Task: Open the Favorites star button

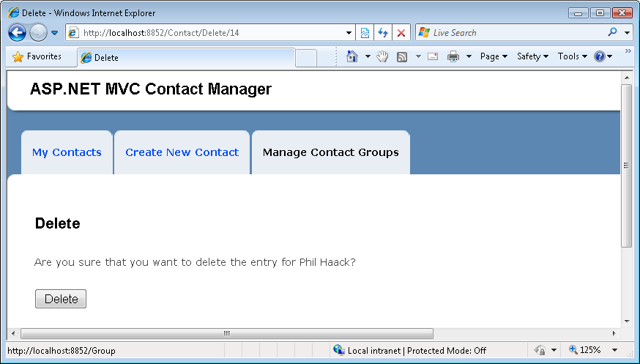Action: 37,56
